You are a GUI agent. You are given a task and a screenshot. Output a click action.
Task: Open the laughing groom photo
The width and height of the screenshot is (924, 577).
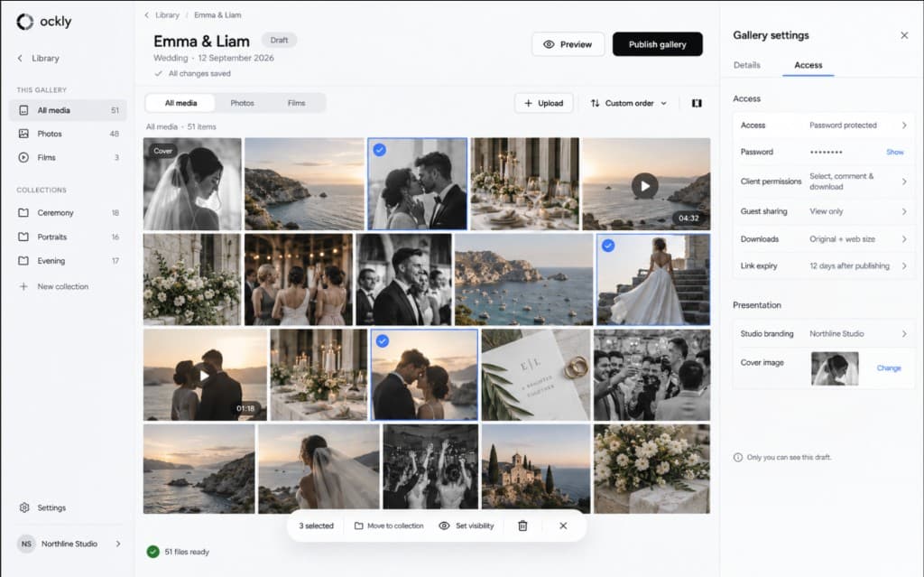point(403,280)
